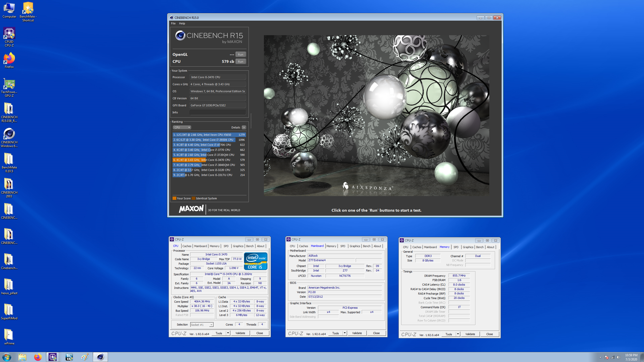Open BenchMate Shortcut desktop icon
This screenshot has height=362, width=644.
[28, 12]
